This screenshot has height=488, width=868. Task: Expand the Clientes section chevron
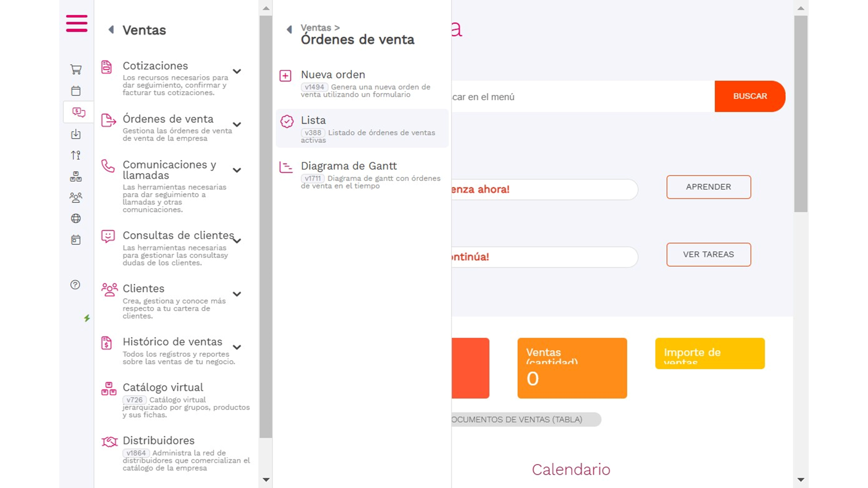coord(237,294)
